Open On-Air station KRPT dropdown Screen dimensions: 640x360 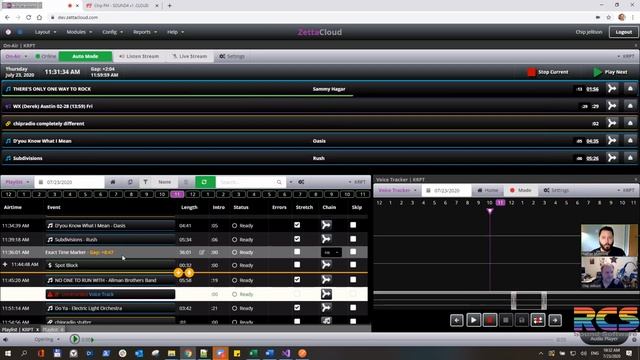[x=626, y=56]
